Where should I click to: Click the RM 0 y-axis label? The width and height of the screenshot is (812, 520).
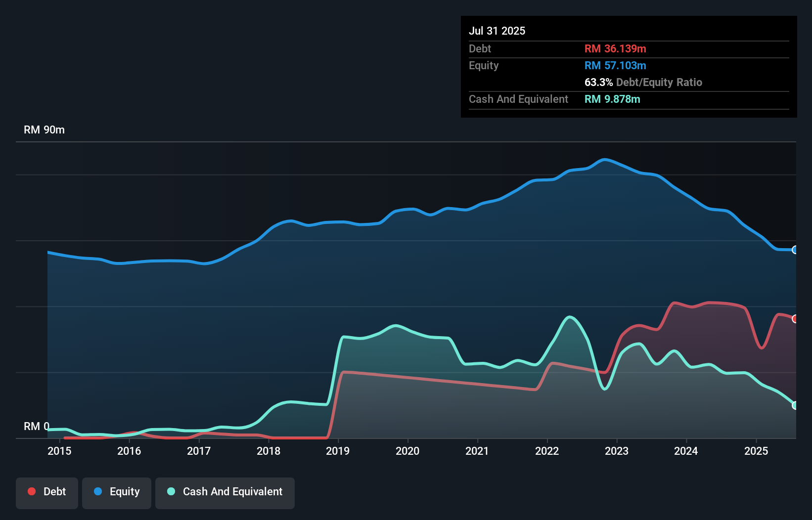pos(37,426)
